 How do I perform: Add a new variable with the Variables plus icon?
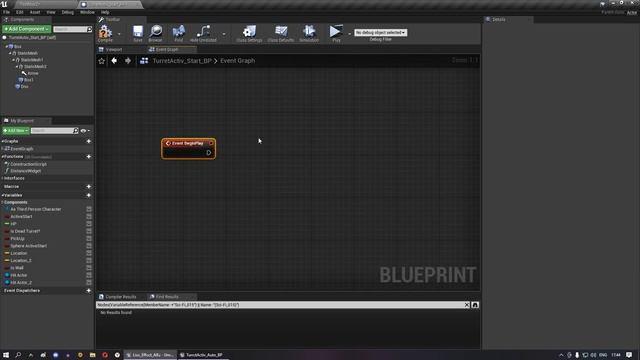point(89,196)
